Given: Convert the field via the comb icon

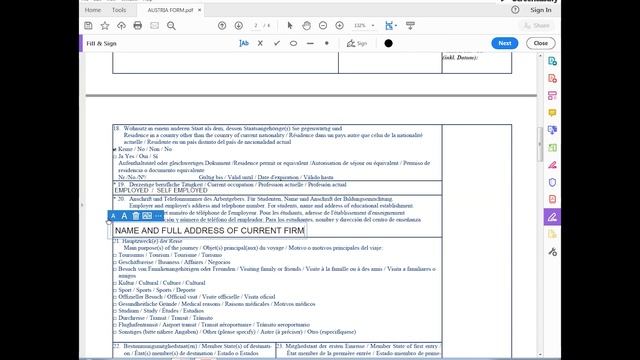Looking at the screenshot, I should (x=147, y=216).
